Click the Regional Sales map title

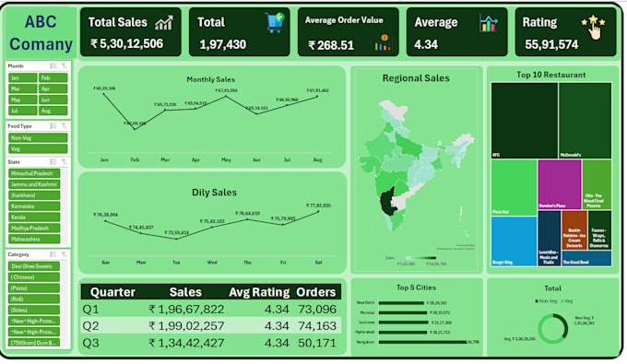[416, 78]
